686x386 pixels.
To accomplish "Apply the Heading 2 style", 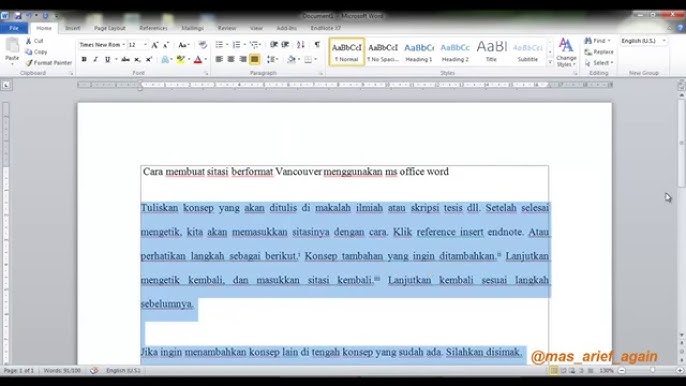I will click(455, 52).
